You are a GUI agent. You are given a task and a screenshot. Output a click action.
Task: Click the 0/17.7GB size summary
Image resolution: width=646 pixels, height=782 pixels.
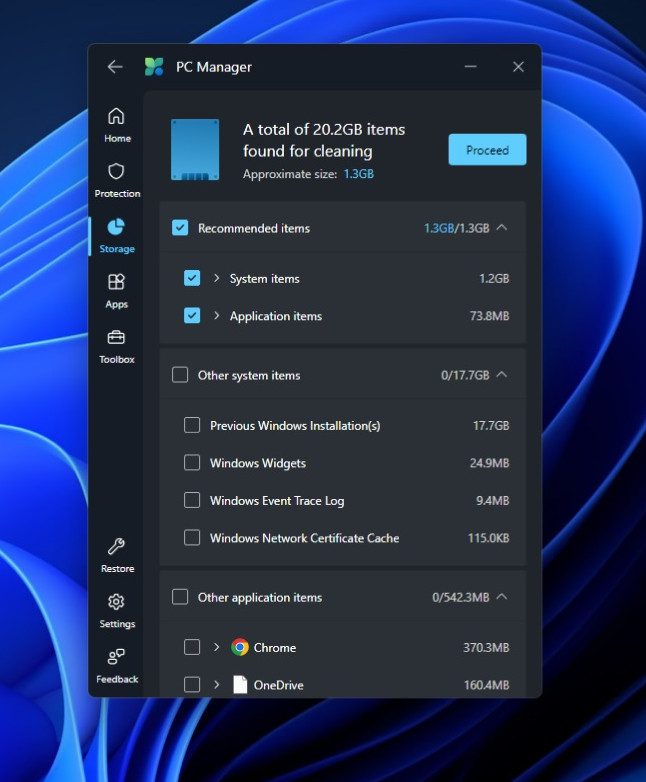pyautogui.click(x=465, y=375)
